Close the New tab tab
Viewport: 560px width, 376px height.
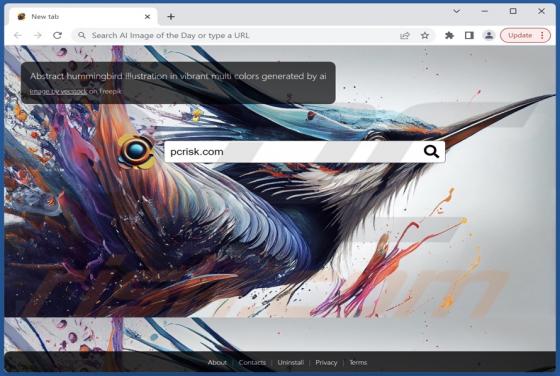pos(147,16)
